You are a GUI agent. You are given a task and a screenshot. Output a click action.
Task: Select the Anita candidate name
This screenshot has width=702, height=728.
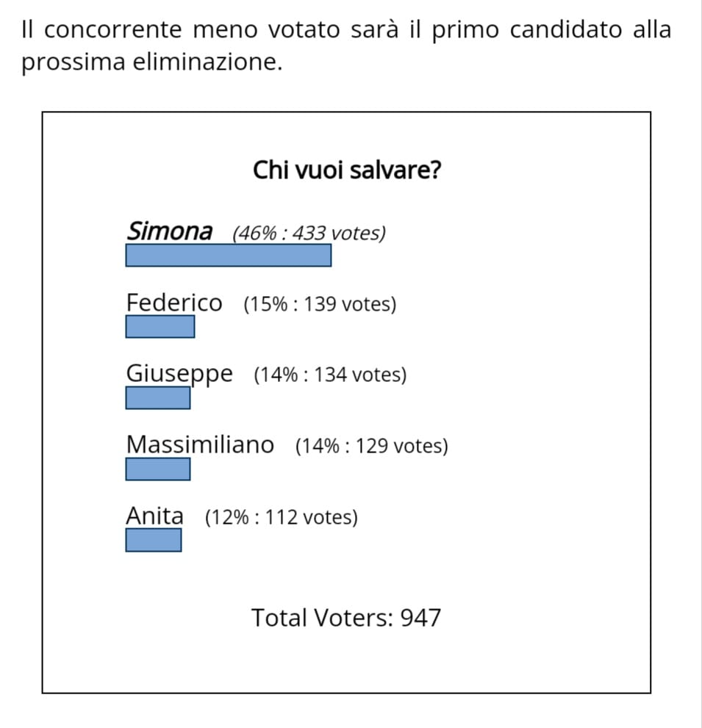pyautogui.click(x=154, y=516)
